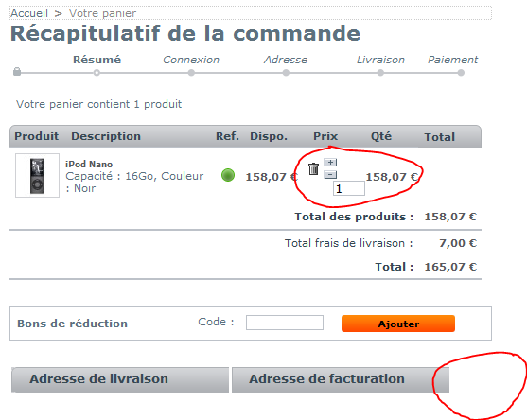Image resolution: width=527 pixels, height=420 pixels.
Task: Select the Adresse order step
Action: coord(286,60)
